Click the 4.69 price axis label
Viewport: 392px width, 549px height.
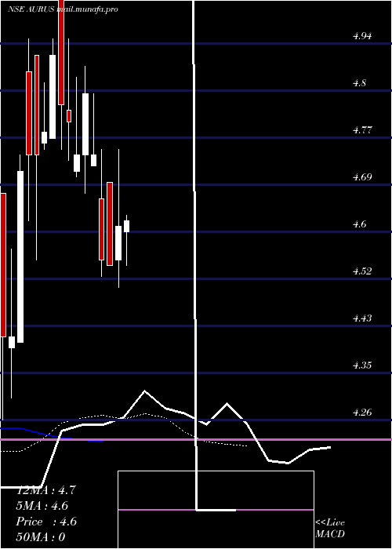click(x=362, y=176)
